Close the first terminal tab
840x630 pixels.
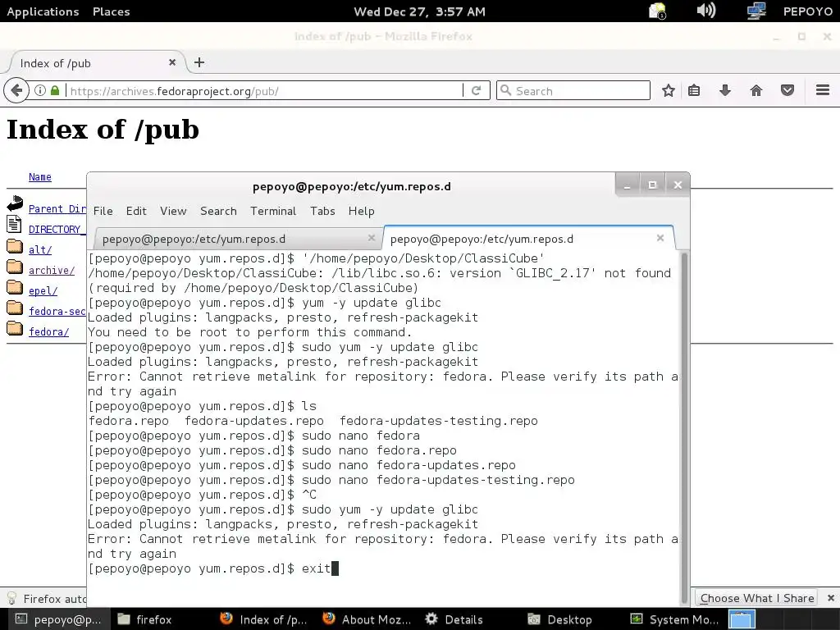point(372,237)
